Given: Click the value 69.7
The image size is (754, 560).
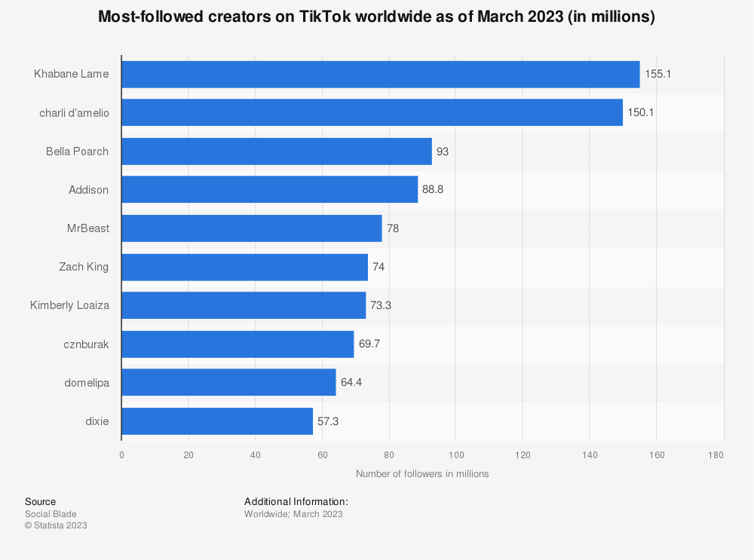Looking at the screenshot, I should point(369,344).
